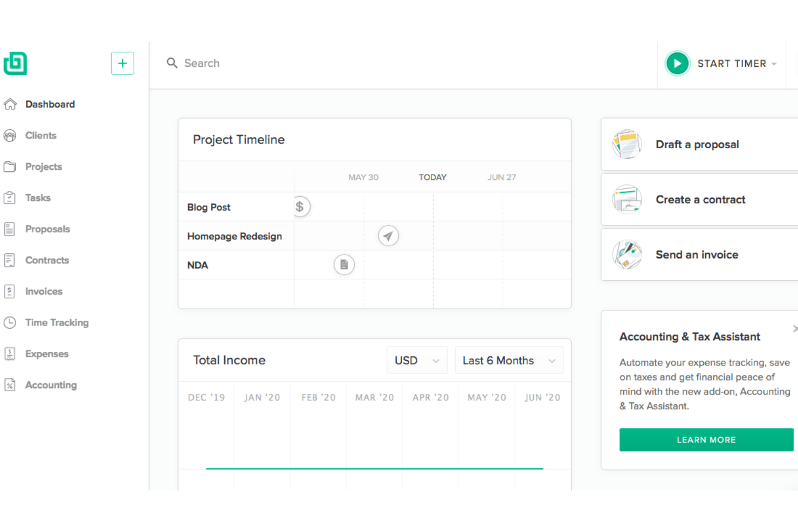Viewport: 798px width, 532px height.
Task: Click the Projects folder icon
Action: point(10,167)
